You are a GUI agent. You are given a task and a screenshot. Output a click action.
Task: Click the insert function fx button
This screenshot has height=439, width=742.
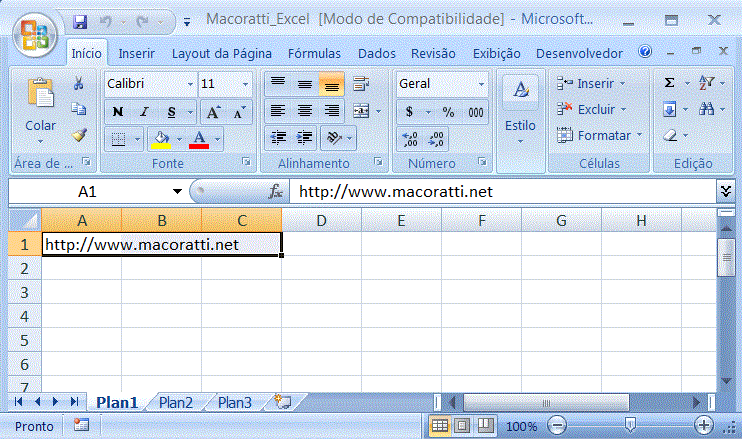pyautogui.click(x=275, y=192)
